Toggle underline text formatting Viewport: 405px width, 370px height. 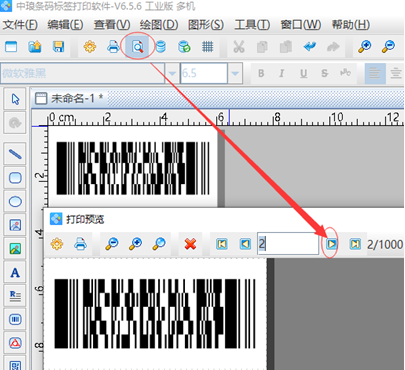tap(303, 73)
